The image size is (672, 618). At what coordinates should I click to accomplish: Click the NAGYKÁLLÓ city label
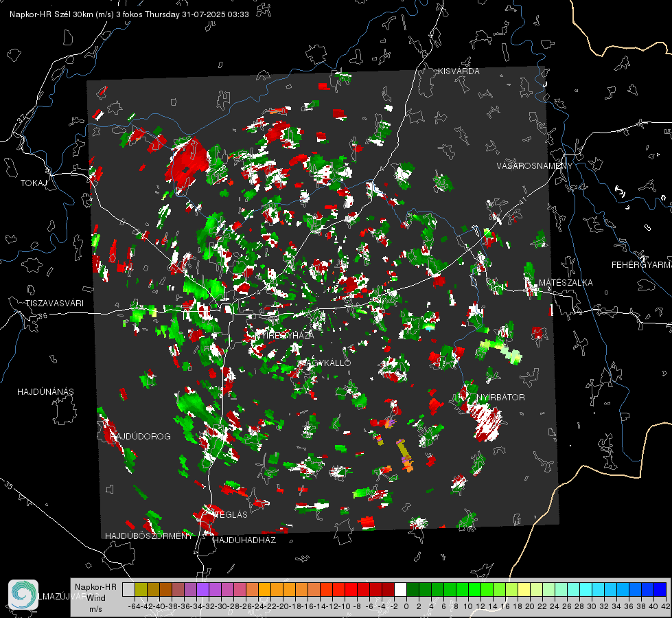[x=324, y=363]
